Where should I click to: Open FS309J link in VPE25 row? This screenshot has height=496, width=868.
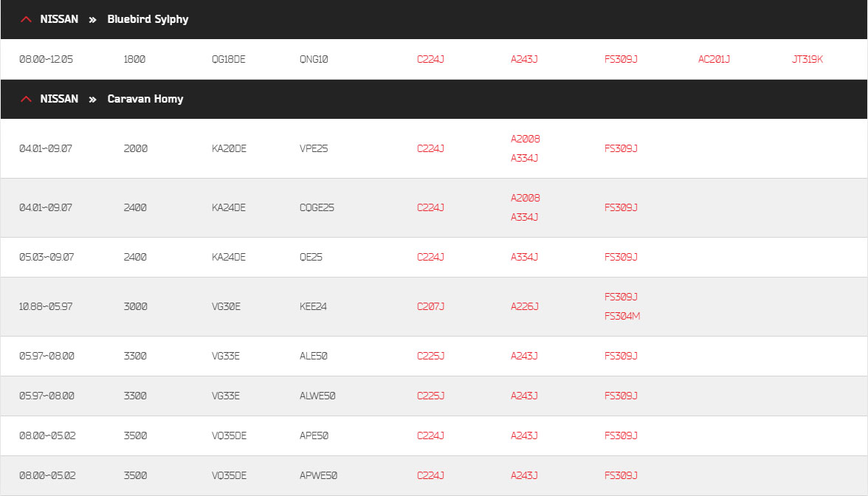[x=621, y=148]
